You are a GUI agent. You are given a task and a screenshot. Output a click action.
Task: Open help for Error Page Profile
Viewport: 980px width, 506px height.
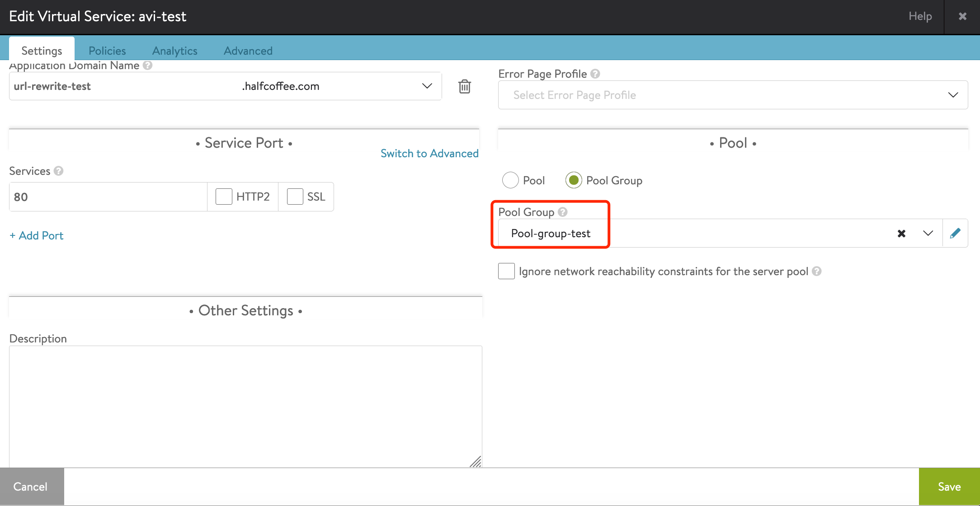coord(595,74)
